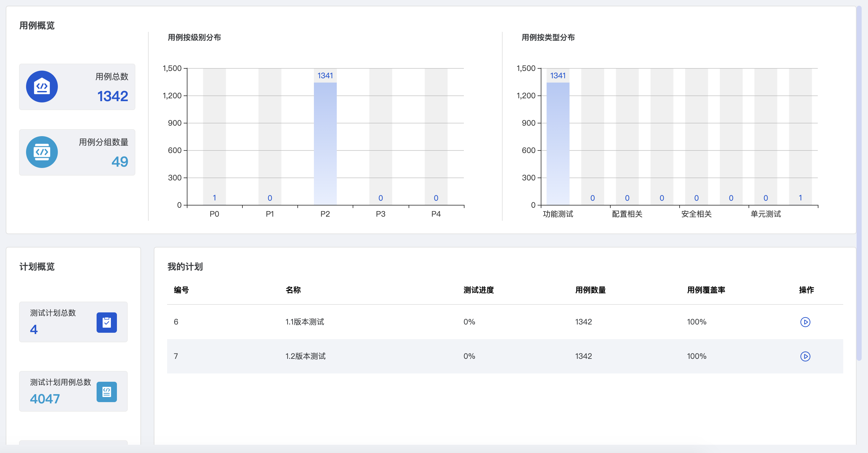868x453 pixels.
Task: Click the 用例总数 1342 card
Action: pos(77,87)
